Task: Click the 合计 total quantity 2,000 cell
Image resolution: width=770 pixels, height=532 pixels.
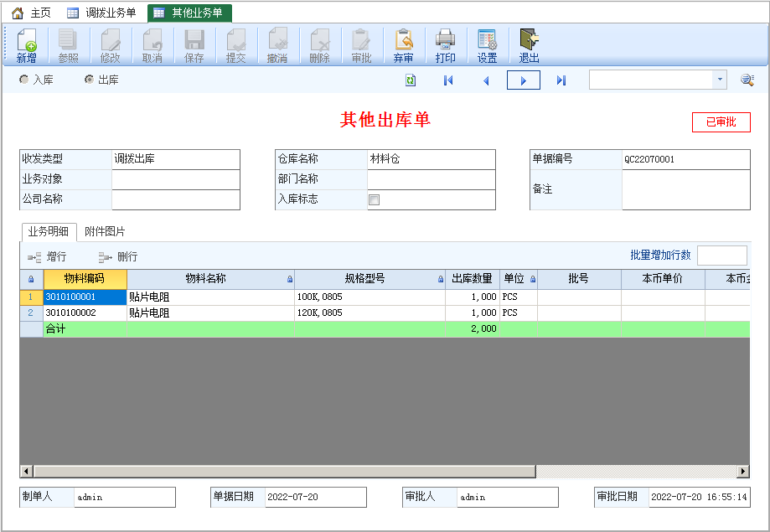Action: click(473, 329)
